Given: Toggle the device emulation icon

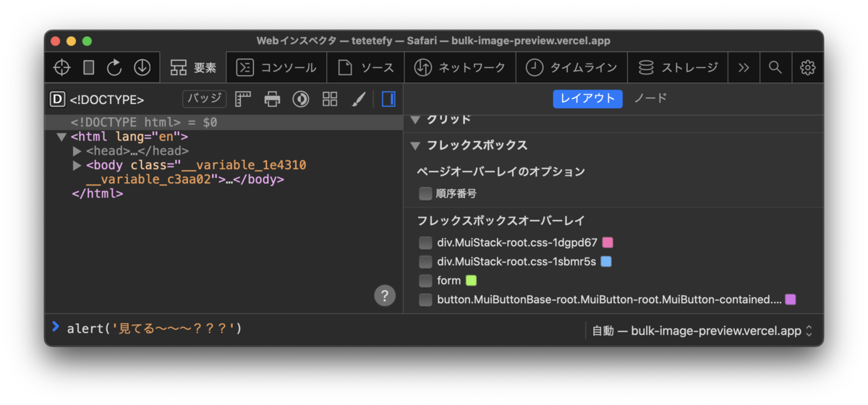Looking at the screenshot, I should point(89,67).
